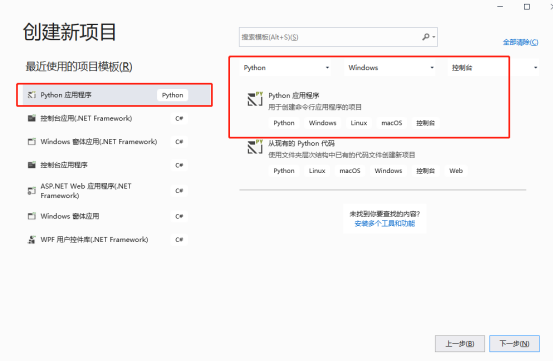
Task: Click the 上一步(B) back button
Action: tap(460, 344)
